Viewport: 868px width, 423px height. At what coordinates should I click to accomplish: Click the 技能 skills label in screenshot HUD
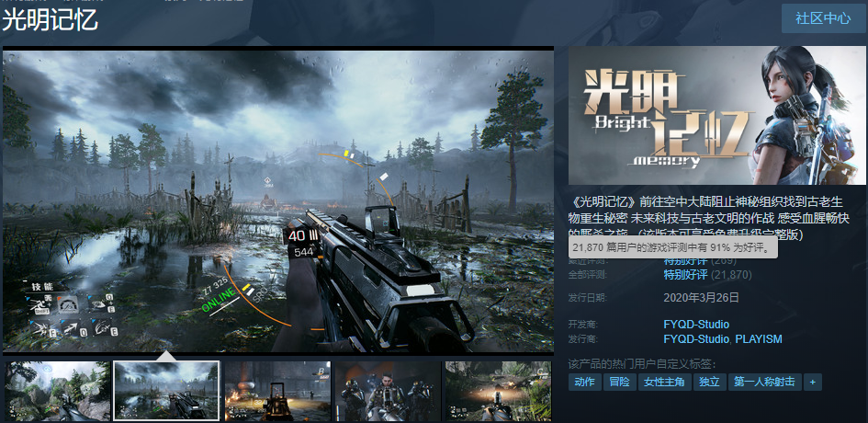point(42,287)
